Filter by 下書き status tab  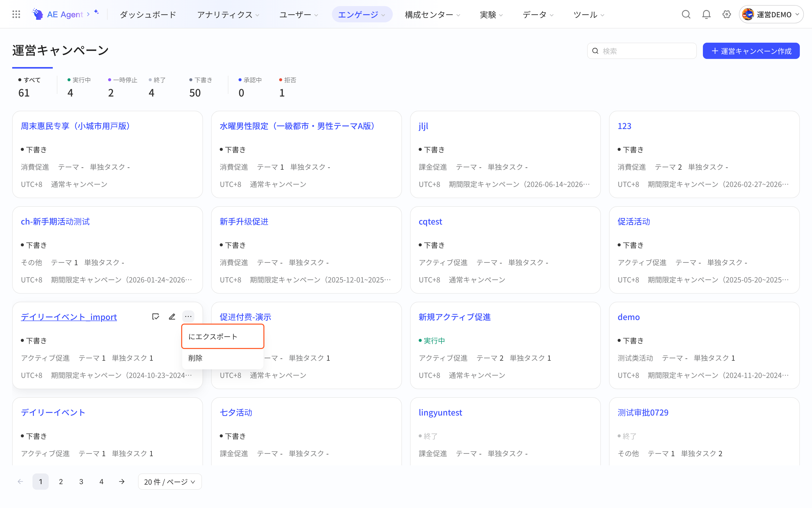click(201, 87)
